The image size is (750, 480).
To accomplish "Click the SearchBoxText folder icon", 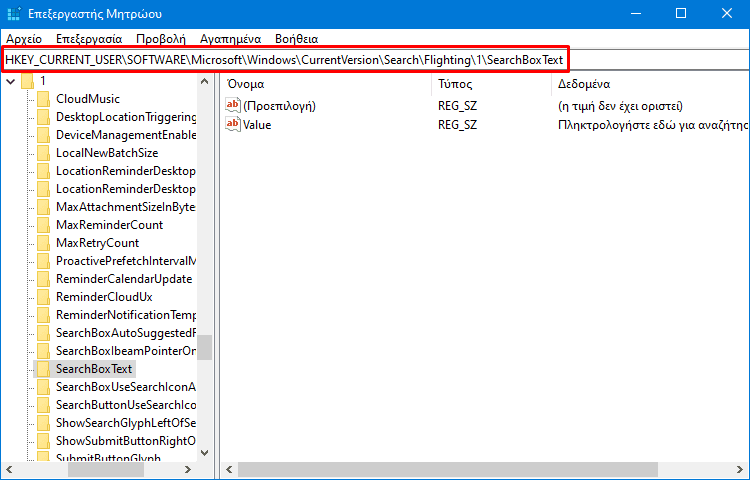I will pos(43,369).
